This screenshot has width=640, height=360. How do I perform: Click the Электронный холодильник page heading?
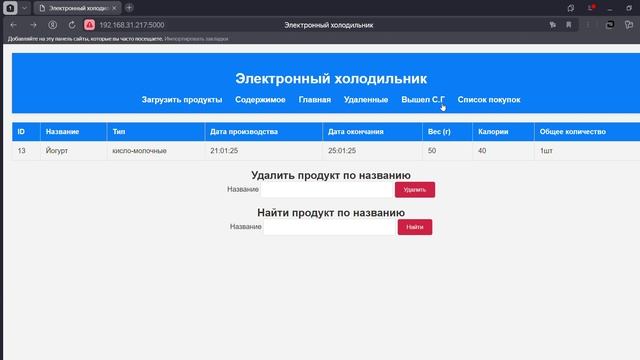pyautogui.click(x=331, y=78)
